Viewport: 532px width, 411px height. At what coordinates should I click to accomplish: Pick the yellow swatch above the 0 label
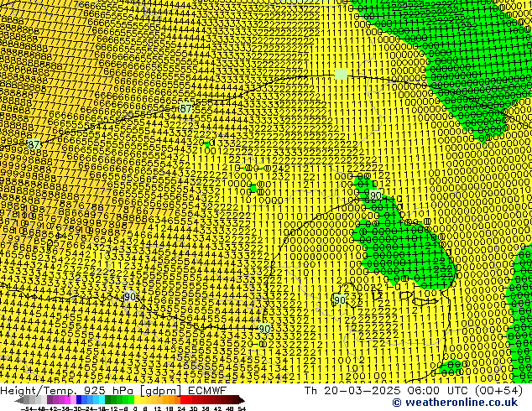pos(137,400)
